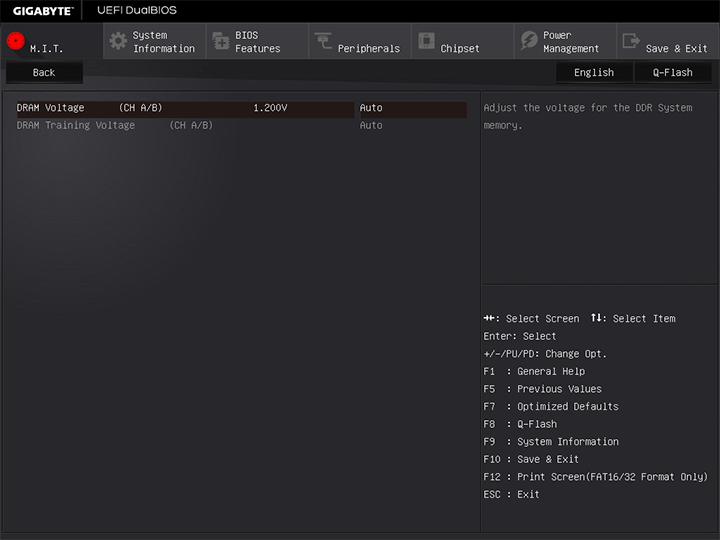Click the GIGABYTE logo
This screenshot has height=540, width=720.
pyautogui.click(x=43, y=10)
